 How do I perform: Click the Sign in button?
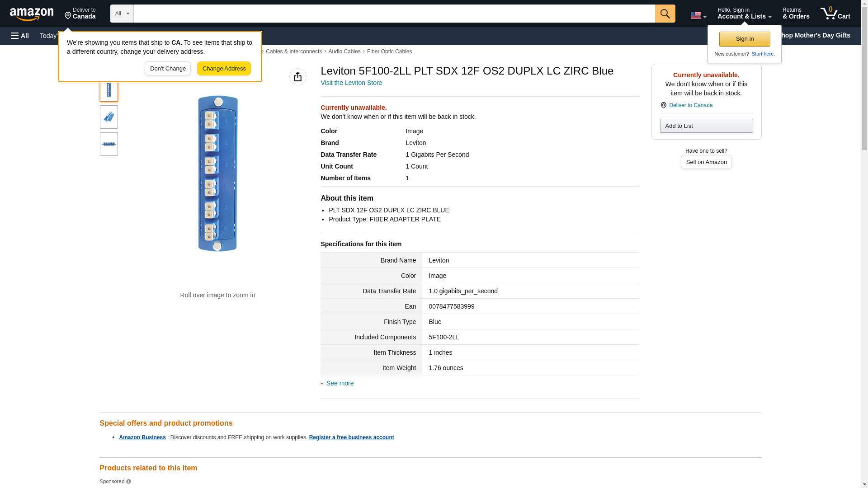(x=744, y=39)
